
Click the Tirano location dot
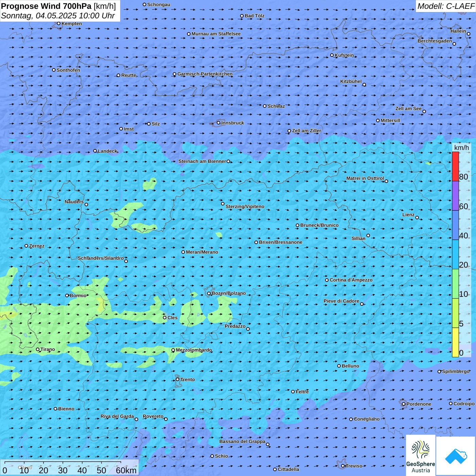click(x=38, y=349)
